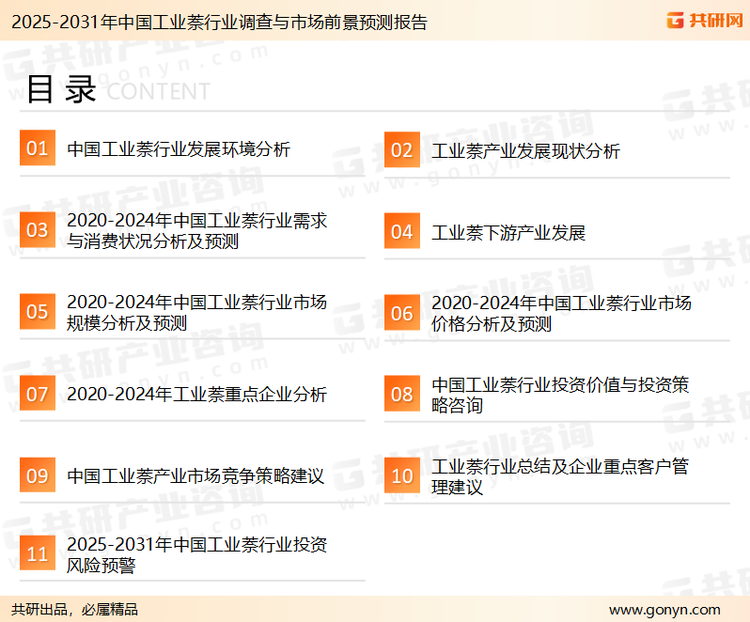Open 中国工业萘行业发展环境分析 chapter
Image resolution: width=750 pixels, height=622 pixels.
point(178,150)
